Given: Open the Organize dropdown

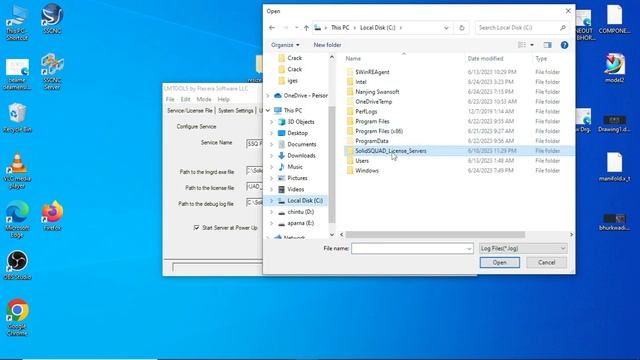Looking at the screenshot, I should coord(285,45).
